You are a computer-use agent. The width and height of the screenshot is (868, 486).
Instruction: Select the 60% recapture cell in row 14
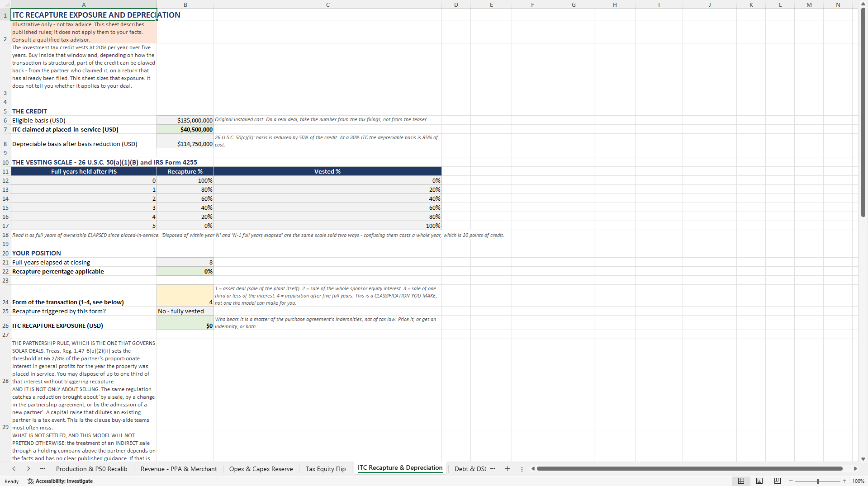(185, 198)
